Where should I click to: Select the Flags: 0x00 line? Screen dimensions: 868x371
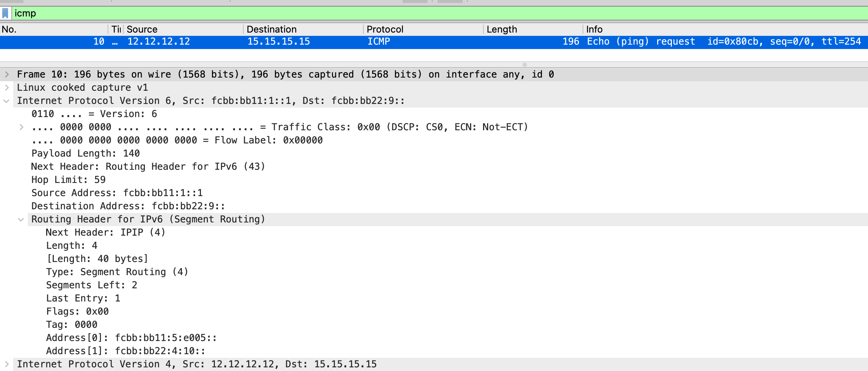point(77,312)
